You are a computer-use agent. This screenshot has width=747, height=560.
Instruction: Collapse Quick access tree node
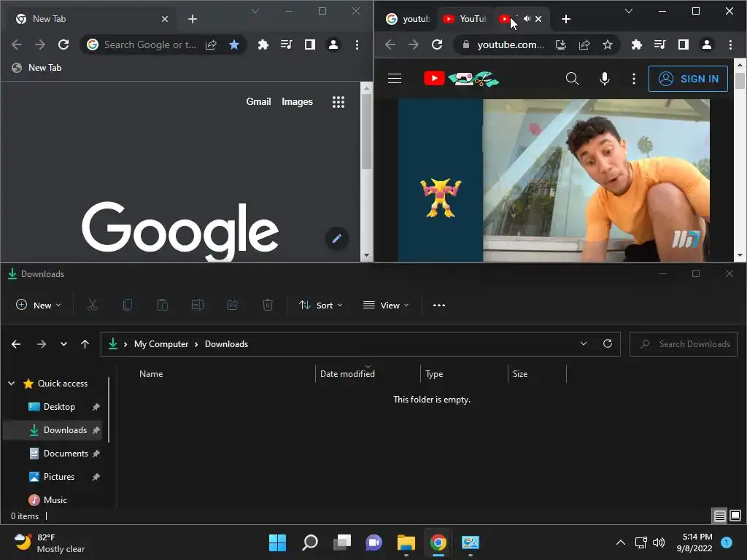point(12,384)
